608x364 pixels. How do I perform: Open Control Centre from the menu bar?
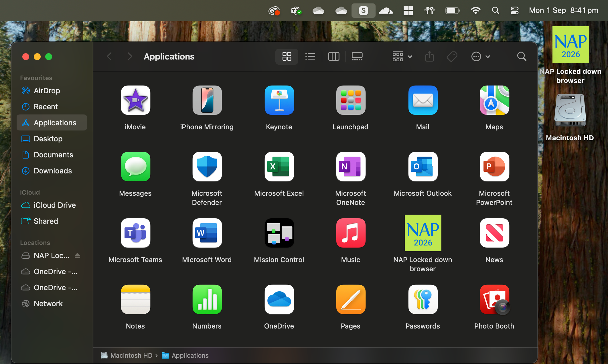(x=514, y=10)
